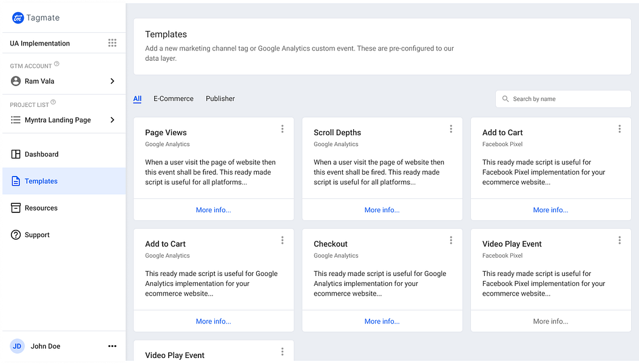639x364 pixels.
Task: Switch to the Publisher tab
Action: click(x=220, y=99)
